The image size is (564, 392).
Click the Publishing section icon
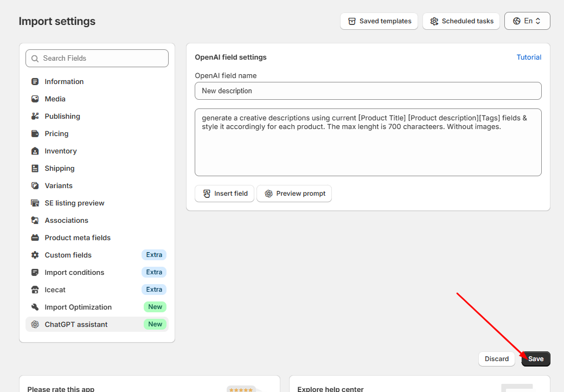click(x=35, y=116)
